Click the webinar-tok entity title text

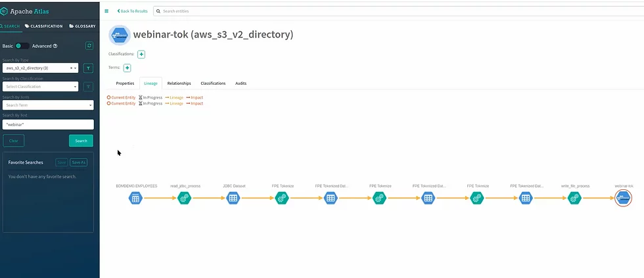coord(213,34)
